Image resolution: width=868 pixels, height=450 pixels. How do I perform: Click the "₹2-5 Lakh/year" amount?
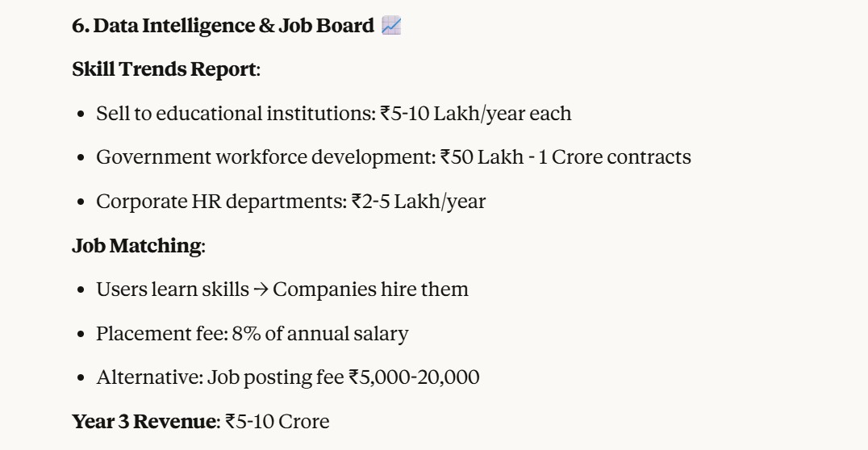coord(419,201)
